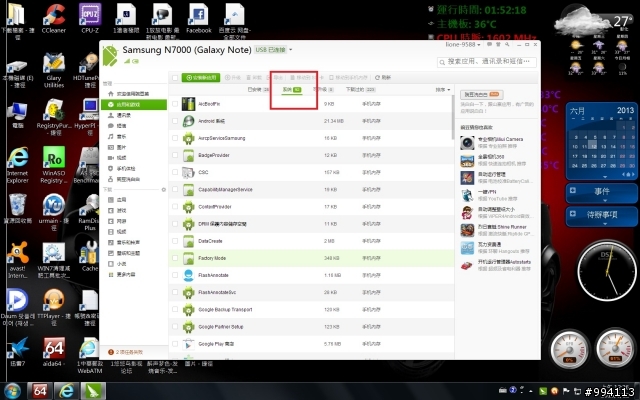Image resolution: width=640 pixels, height=400 pixels.
Task: Switch to the 可升级 upgradable tab
Action: pyautogui.click(x=323, y=90)
